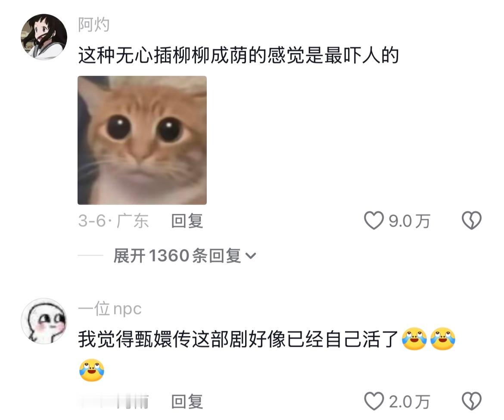The image size is (504, 420).
Task: Open 阿灼's anime girl avatar
Action: click(44, 37)
